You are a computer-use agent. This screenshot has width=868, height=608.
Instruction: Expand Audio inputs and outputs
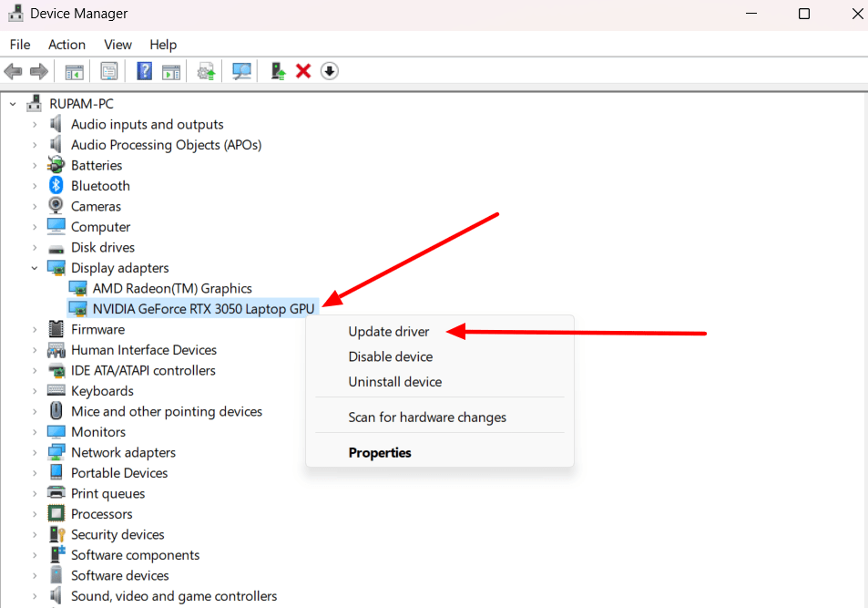tap(35, 124)
